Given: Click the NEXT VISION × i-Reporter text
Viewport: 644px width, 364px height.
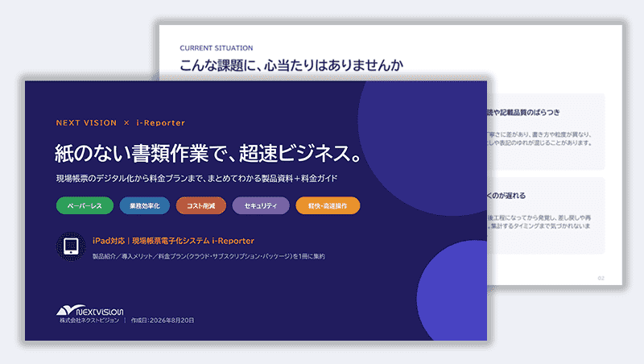Looking at the screenshot, I should 120,123.
